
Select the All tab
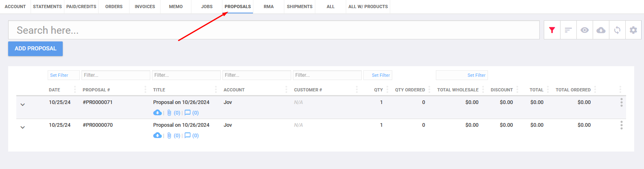[331, 6]
